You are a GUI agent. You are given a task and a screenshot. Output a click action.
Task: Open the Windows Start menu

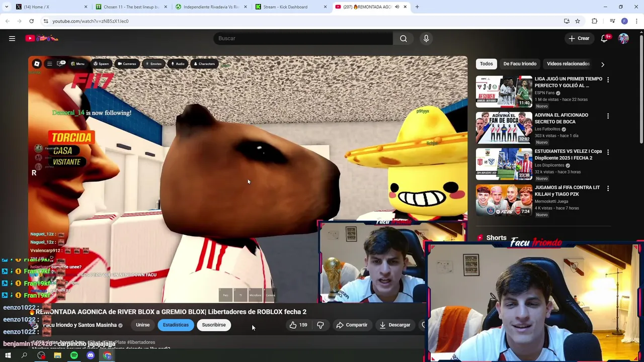coord(8,355)
